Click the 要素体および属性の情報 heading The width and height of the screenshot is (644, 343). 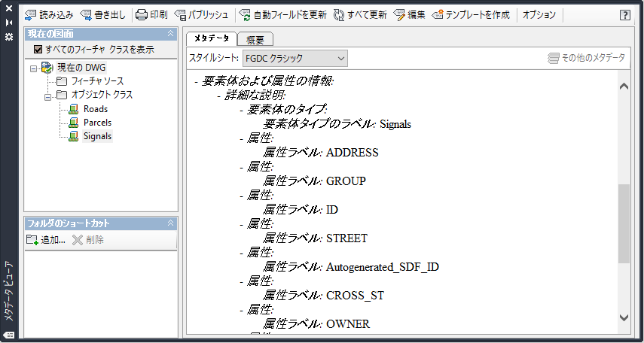(268, 81)
